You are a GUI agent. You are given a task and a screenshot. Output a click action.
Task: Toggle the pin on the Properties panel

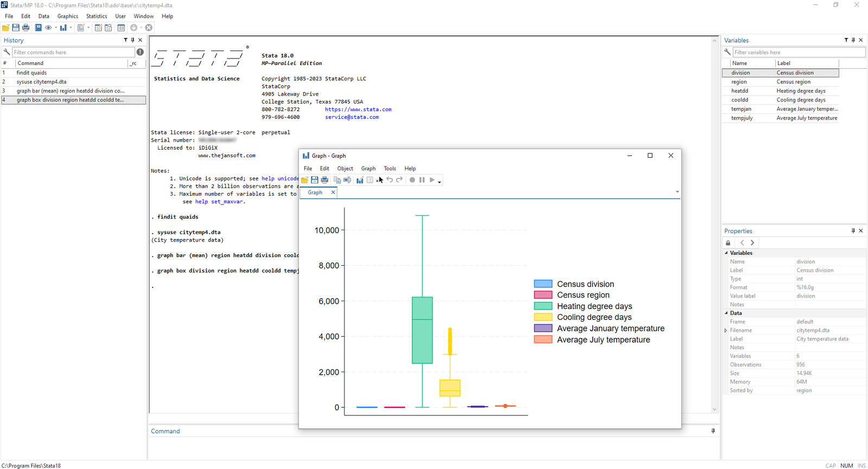click(853, 231)
